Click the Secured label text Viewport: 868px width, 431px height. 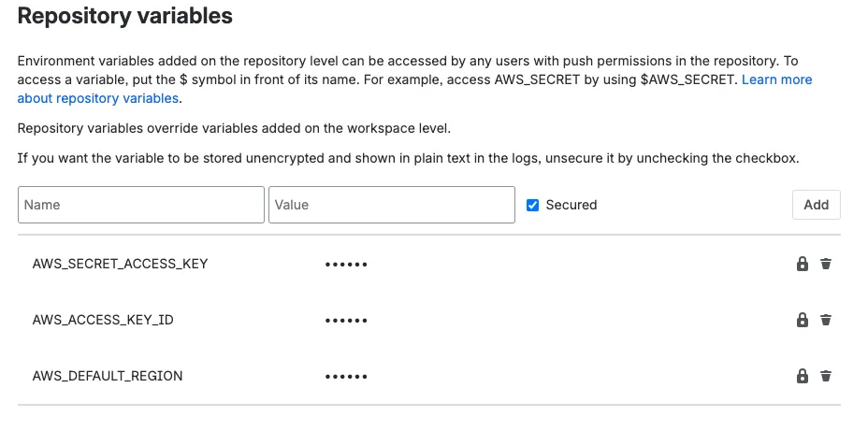(x=571, y=205)
